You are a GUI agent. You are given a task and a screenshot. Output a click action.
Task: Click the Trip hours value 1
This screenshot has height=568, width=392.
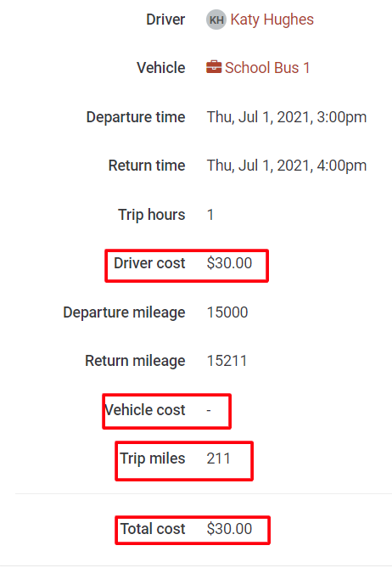pyautogui.click(x=210, y=215)
